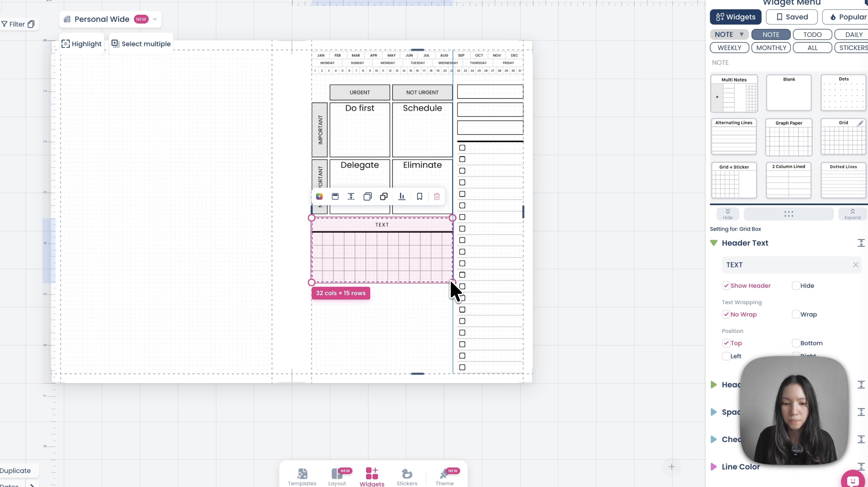Check the Hide header checkbox
Screen dimensions: 868x487
[796, 286]
